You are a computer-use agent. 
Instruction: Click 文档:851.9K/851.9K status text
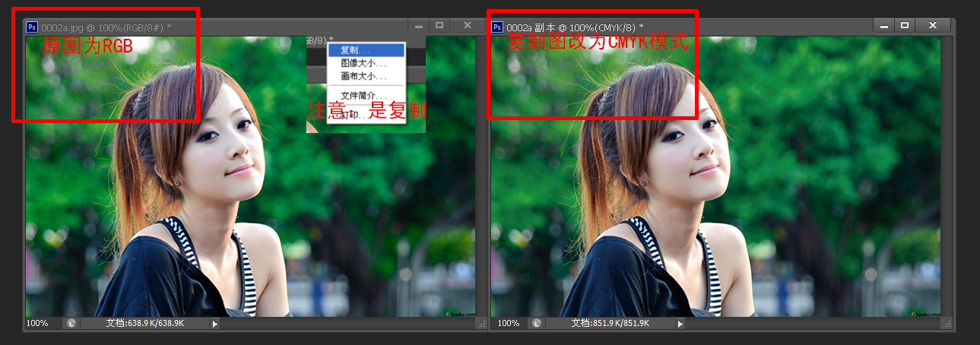[x=610, y=323]
